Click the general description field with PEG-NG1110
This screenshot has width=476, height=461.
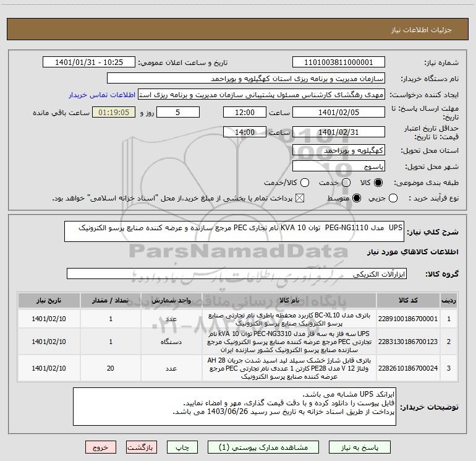pyautogui.click(x=234, y=231)
